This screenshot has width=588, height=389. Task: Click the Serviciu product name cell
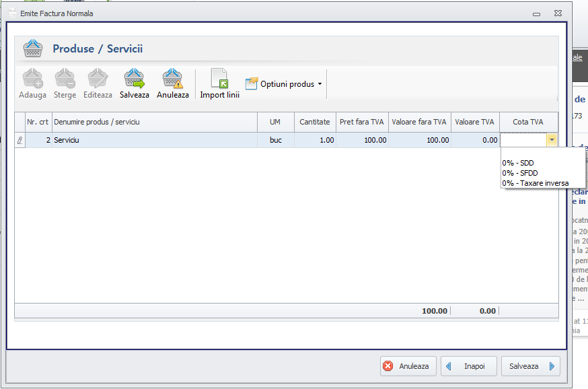coord(154,140)
